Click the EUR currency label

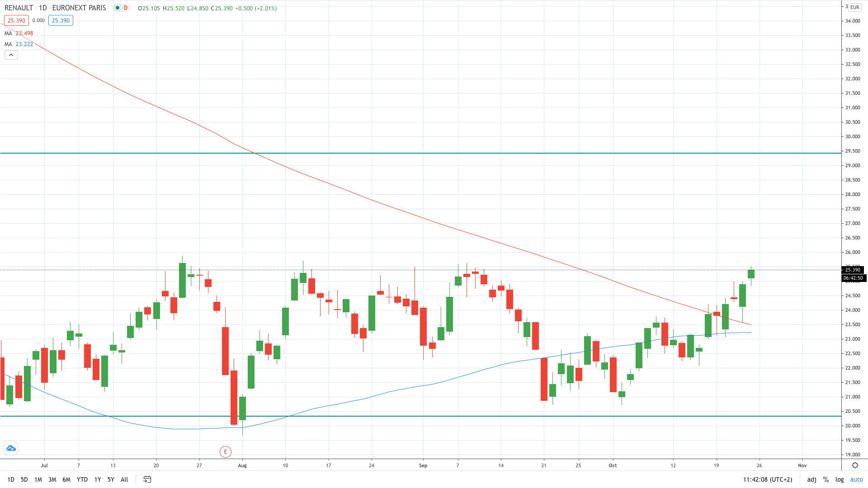(x=854, y=7)
